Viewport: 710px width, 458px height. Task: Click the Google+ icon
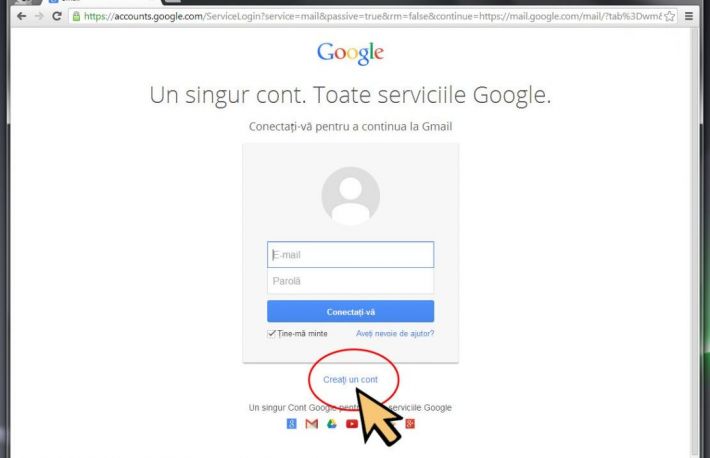click(x=410, y=424)
